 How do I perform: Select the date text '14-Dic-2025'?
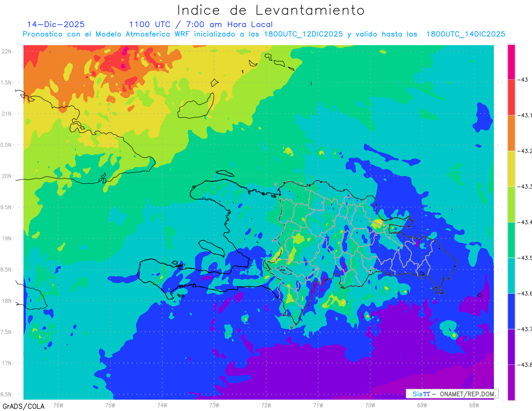56,24
